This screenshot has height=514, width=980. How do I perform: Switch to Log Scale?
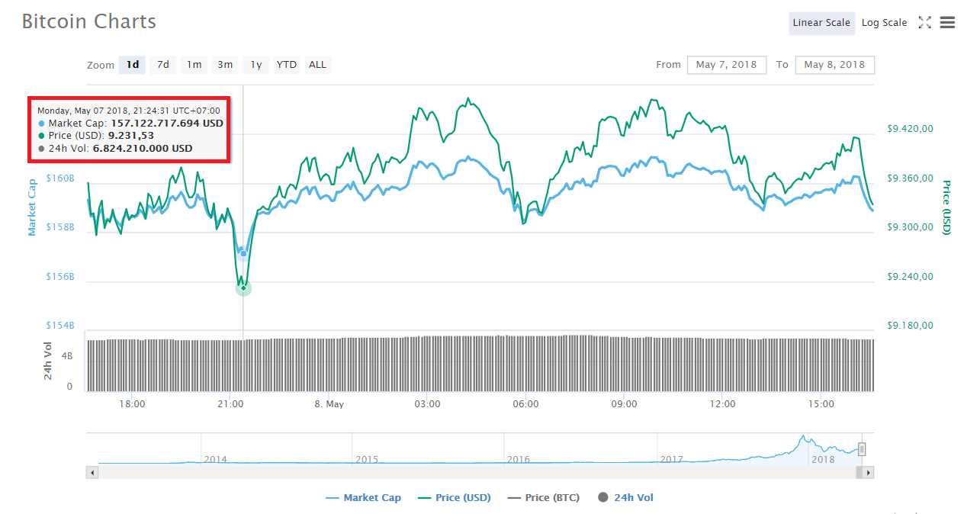click(x=884, y=23)
